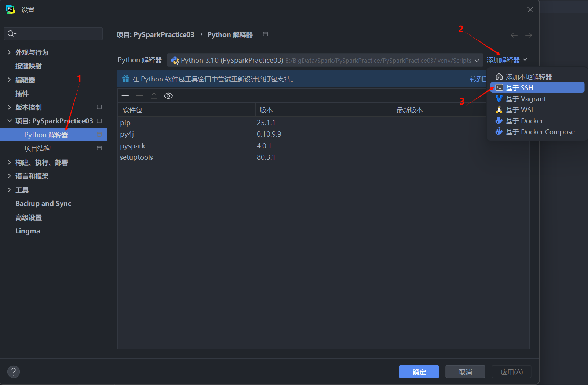Click the 确定 button

pyautogui.click(x=419, y=372)
